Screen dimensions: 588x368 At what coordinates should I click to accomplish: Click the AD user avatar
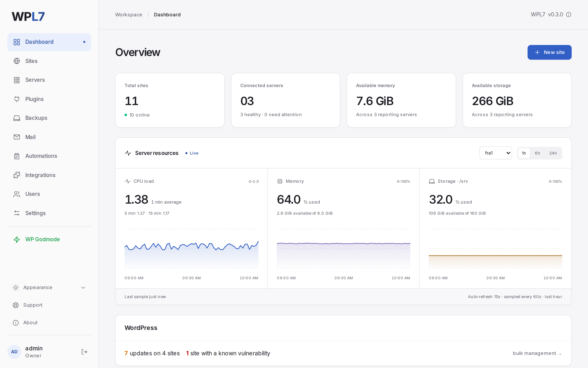tap(14, 352)
